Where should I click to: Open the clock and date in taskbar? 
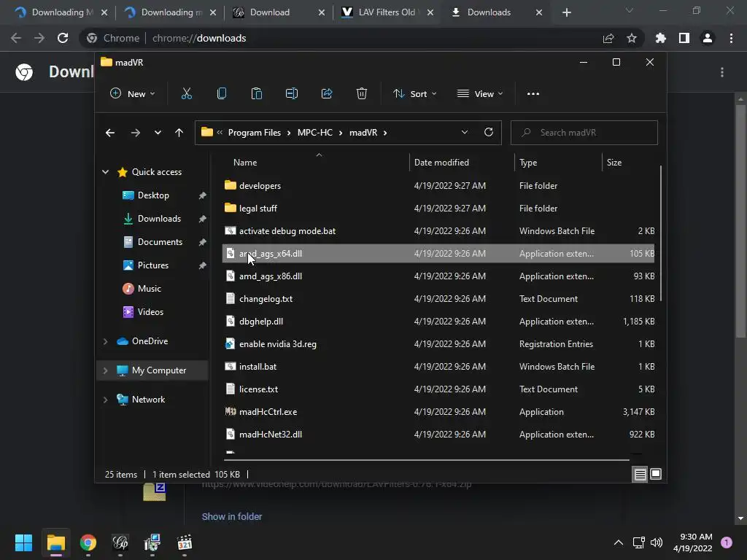pyautogui.click(x=693, y=542)
